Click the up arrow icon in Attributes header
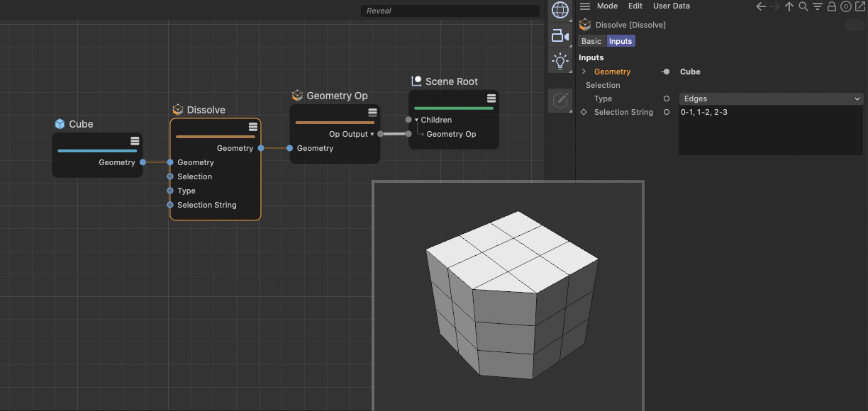Viewport: 868px width, 411px height. pos(789,6)
